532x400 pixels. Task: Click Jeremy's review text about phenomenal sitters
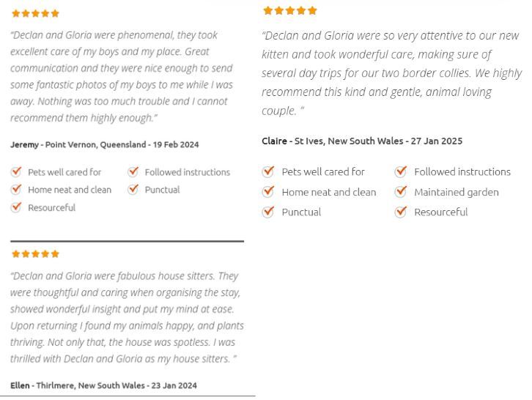coord(122,76)
